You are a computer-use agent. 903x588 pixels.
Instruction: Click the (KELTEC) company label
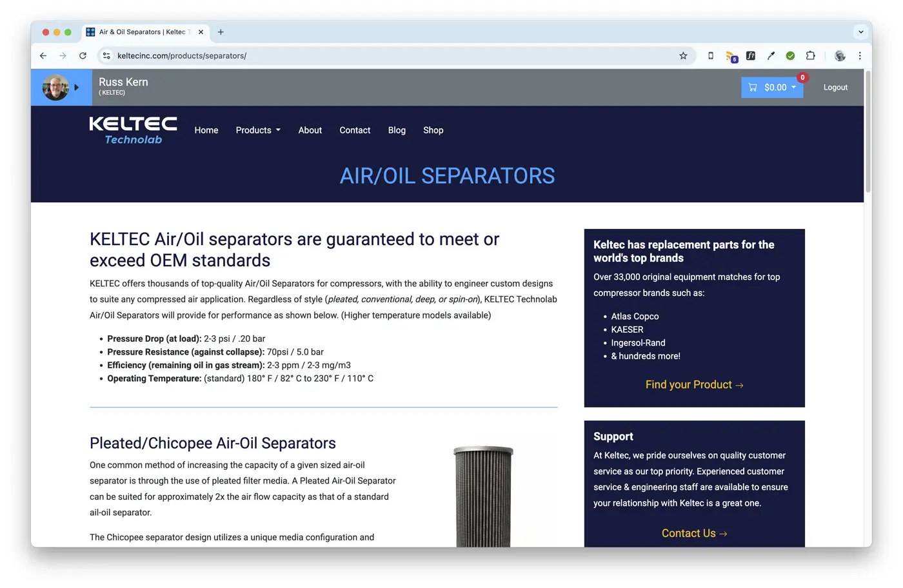[112, 93]
